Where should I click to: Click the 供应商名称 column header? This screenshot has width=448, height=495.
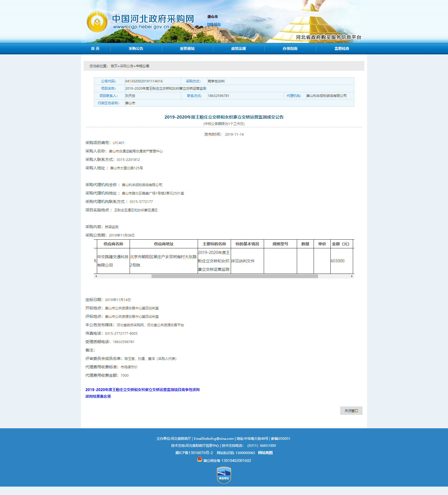click(113, 244)
